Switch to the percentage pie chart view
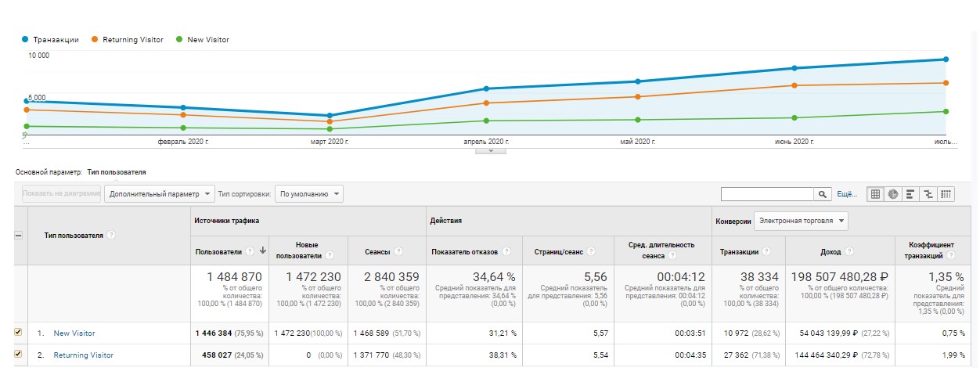The height and width of the screenshot is (382, 980). point(893,194)
